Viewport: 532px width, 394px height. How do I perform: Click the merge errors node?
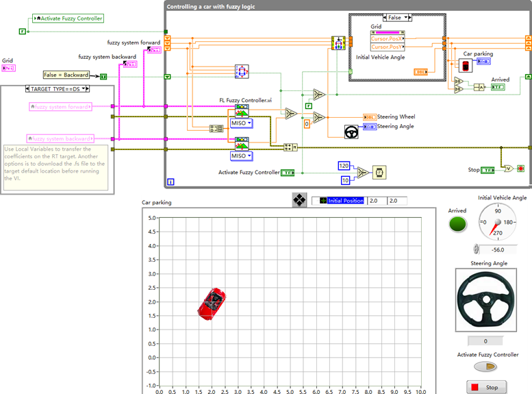click(290, 147)
